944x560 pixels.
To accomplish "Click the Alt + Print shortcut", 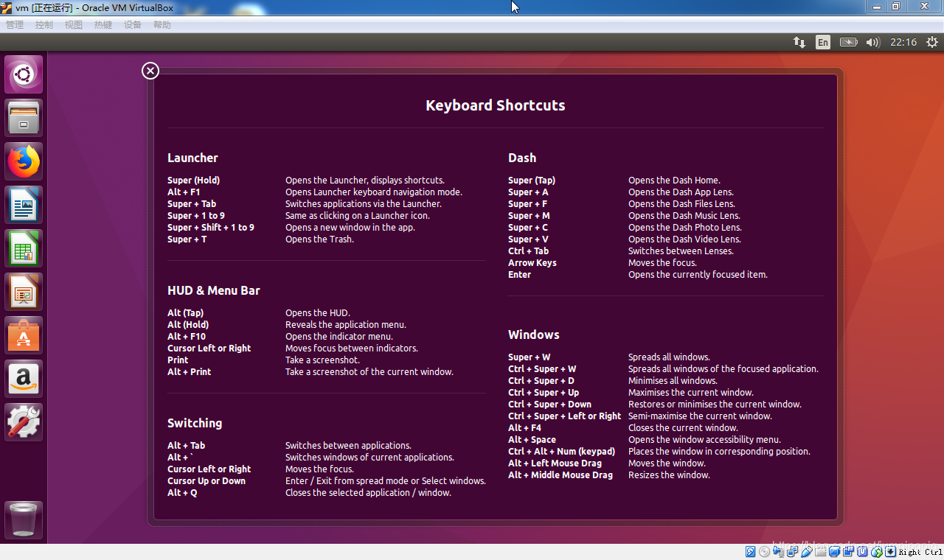I will (189, 372).
